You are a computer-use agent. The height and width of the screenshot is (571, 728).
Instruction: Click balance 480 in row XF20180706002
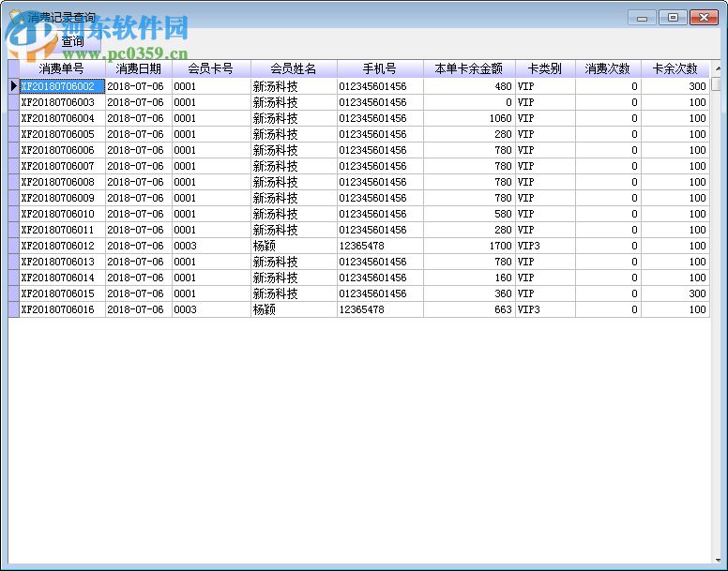coord(469,86)
